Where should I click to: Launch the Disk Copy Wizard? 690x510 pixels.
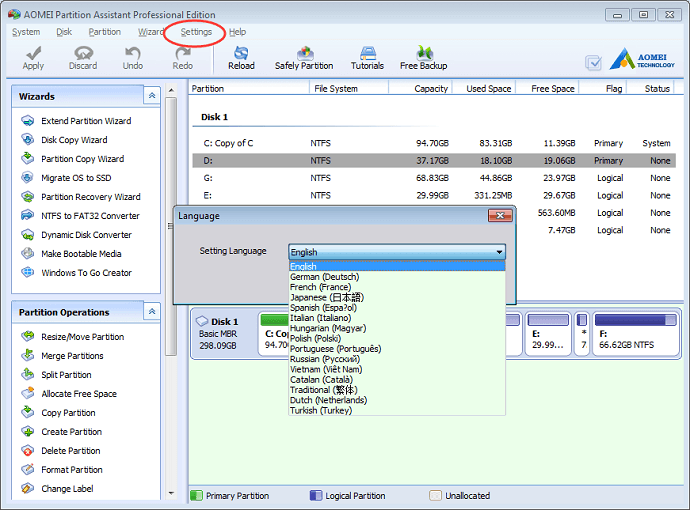(x=74, y=140)
